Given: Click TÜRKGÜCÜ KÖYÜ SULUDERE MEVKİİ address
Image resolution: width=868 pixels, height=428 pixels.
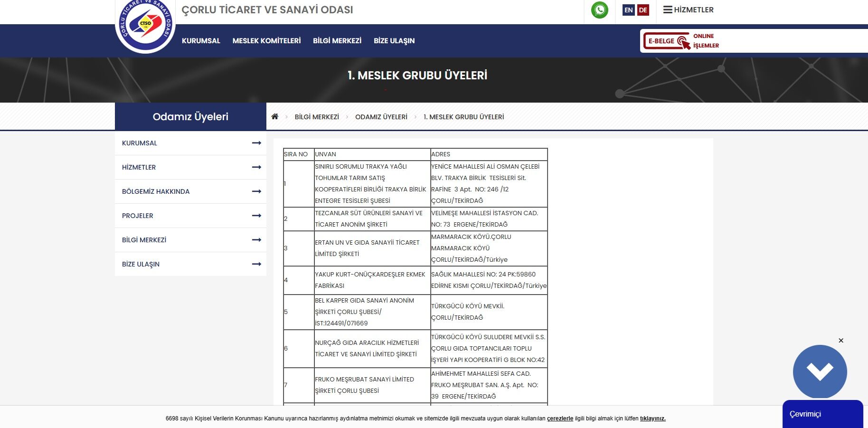Looking at the screenshot, I should point(489,349).
